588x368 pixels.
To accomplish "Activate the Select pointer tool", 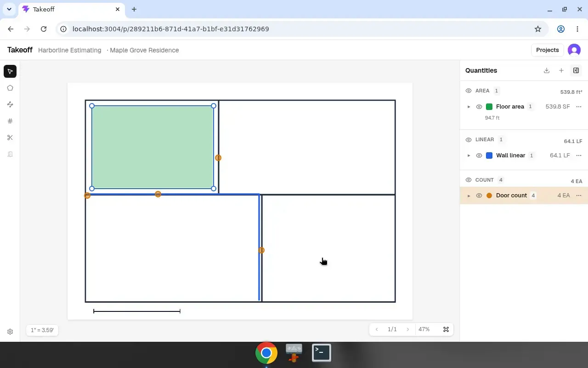I will coord(10,71).
